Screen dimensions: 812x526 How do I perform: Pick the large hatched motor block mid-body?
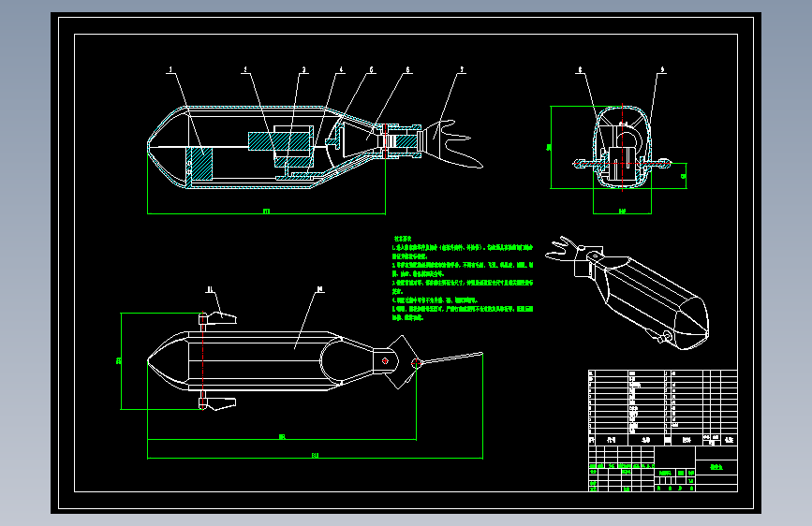coord(281,141)
